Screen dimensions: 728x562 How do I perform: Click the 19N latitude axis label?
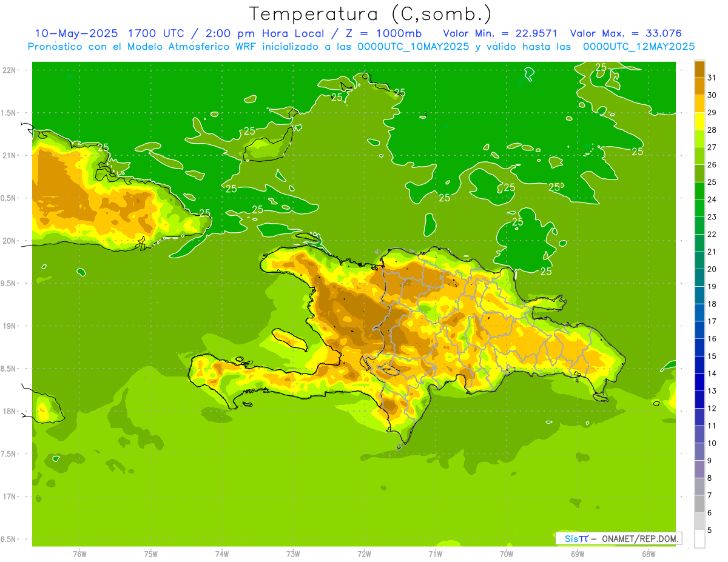[10, 326]
